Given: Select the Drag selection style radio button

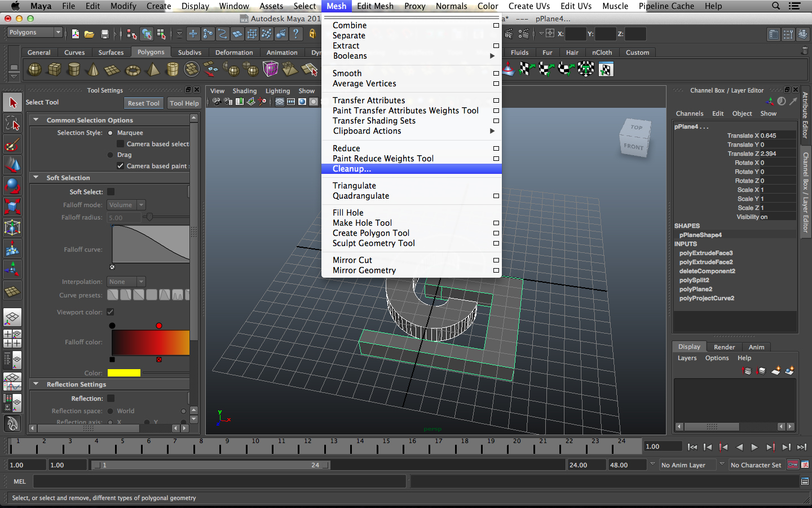Looking at the screenshot, I should click(111, 155).
